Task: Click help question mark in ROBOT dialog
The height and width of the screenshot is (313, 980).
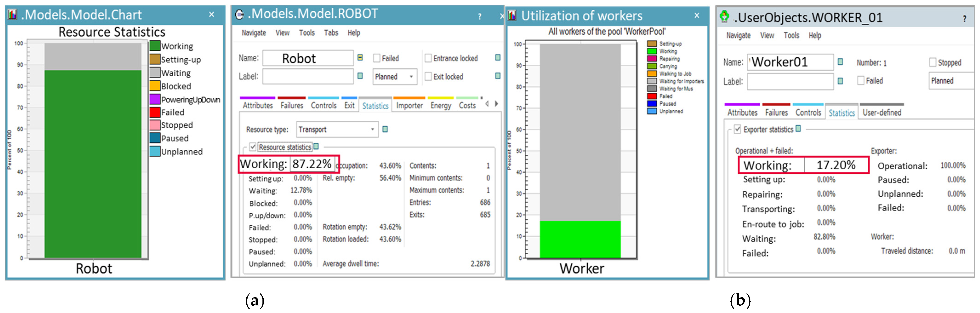Action: pos(479,16)
